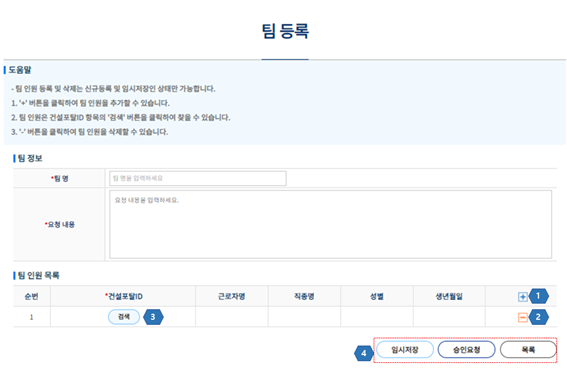The width and height of the screenshot is (567, 370).
Task: Select the 팀 인원 목록 section heading
Action: pos(38,276)
